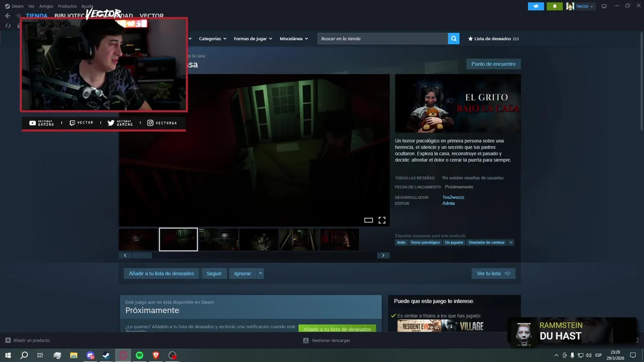Switch to Big Picture mode icon
This screenshot has height=362, width=644.
[x=604, y=6]
